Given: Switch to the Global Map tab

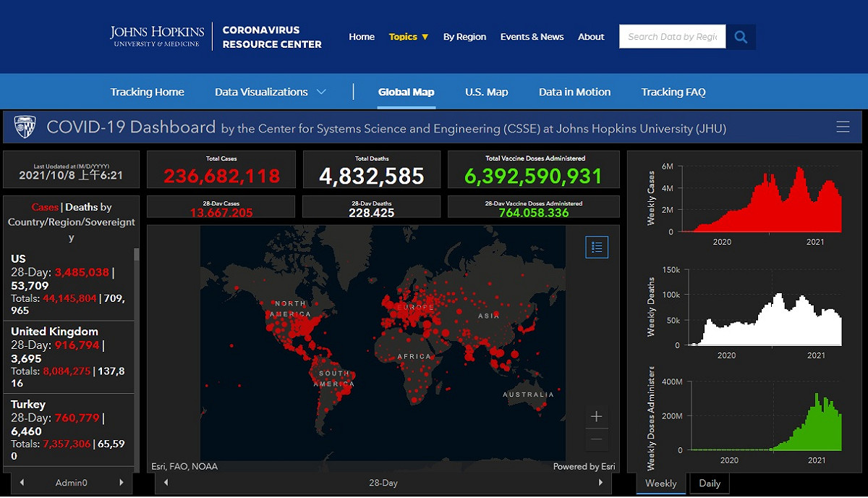Looking at the screenshot, I should (x=407, y=92).
